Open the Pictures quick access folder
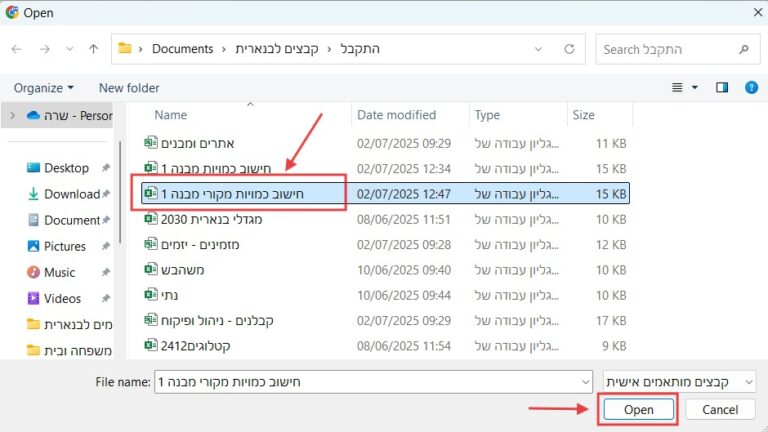768x432 pixels. coord(64,246)
